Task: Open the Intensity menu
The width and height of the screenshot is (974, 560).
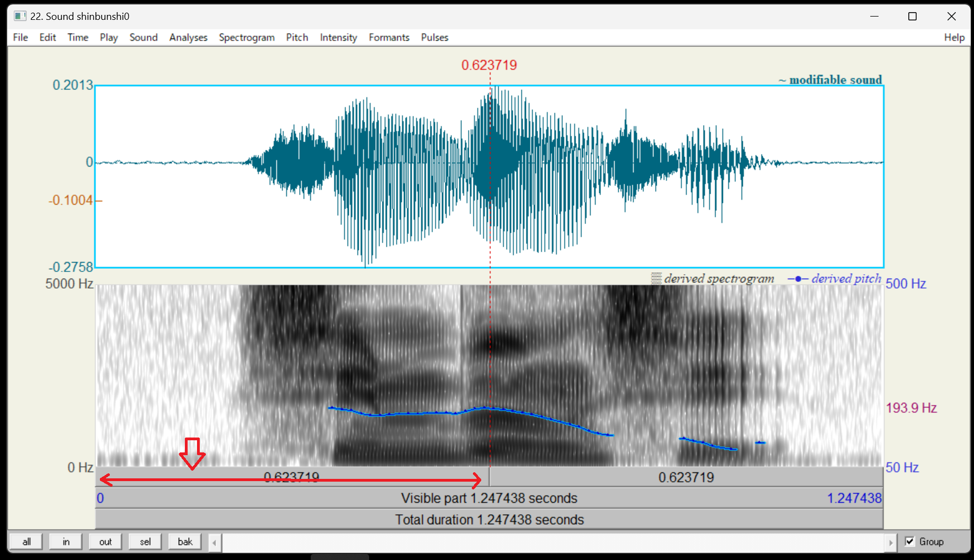Action: [338, 37]
